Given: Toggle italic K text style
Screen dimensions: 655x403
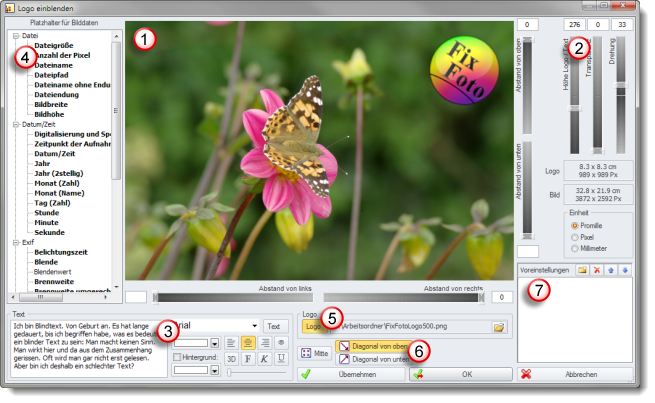Looking at the screenshot, I should pos(264,359).
